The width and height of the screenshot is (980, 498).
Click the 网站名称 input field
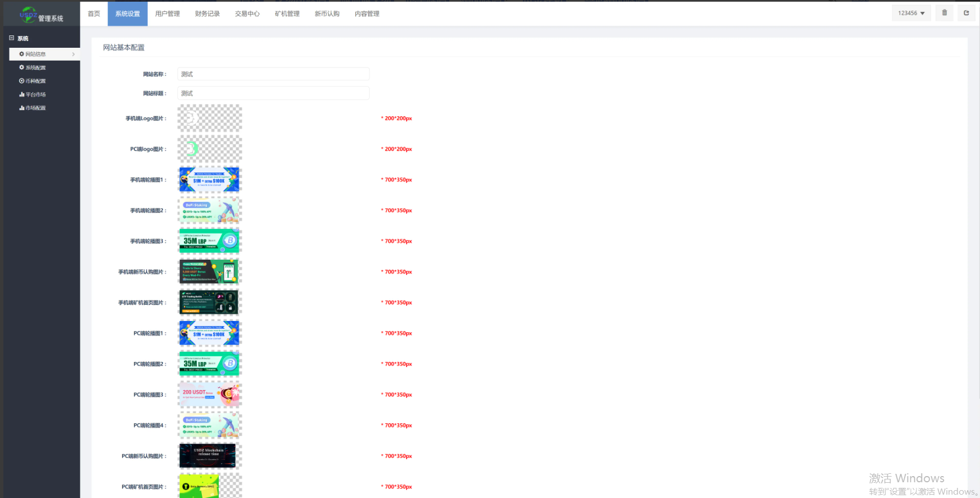(x=273, y=74)
